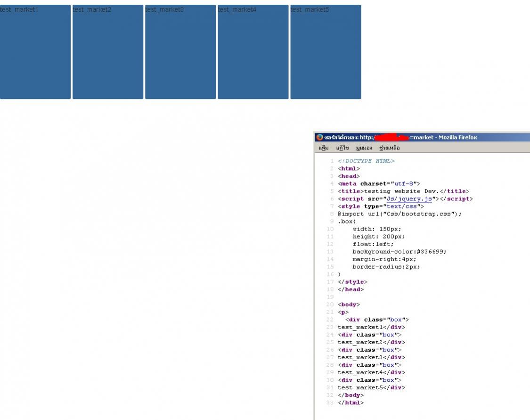The width and height of the screenshot is (530, 420).
Task: Click the blue test_market5 box on the page
Action: coord(326,52)
